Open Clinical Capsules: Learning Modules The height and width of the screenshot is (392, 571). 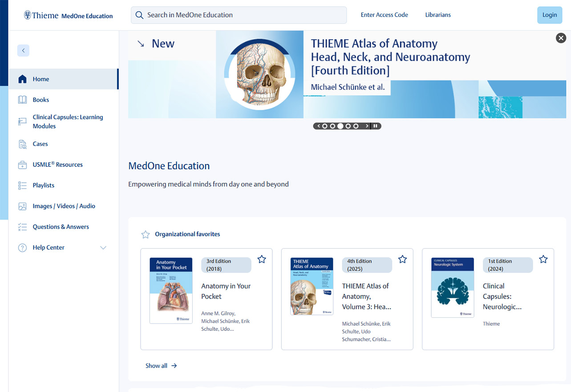pyautogui.click(x=68, y=121)
